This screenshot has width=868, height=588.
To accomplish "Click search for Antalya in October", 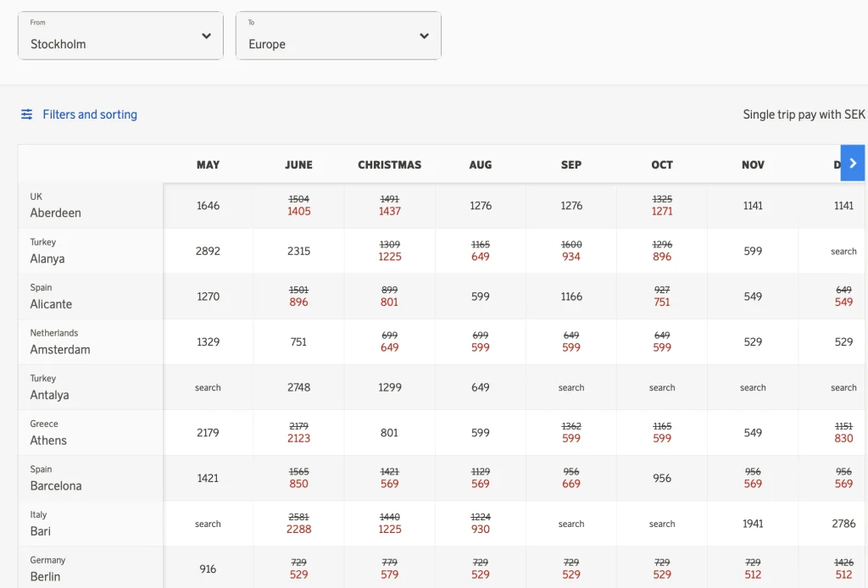I will click(x=662, y=388).
